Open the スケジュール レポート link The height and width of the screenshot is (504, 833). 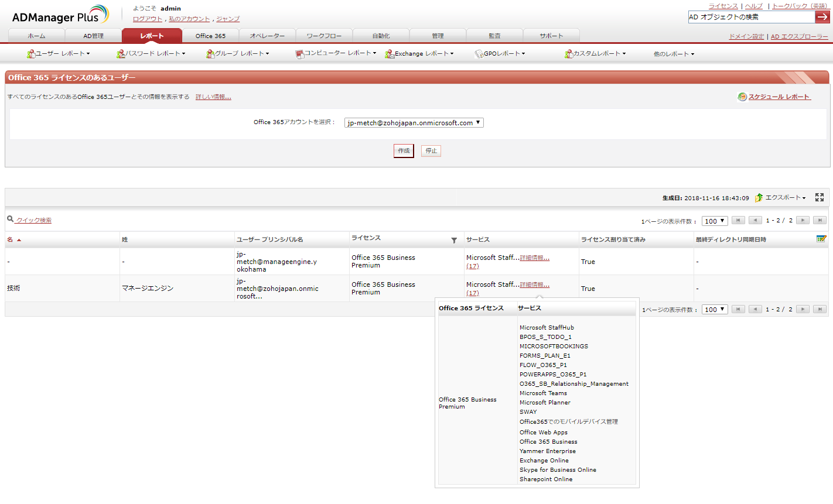(779, 97)
